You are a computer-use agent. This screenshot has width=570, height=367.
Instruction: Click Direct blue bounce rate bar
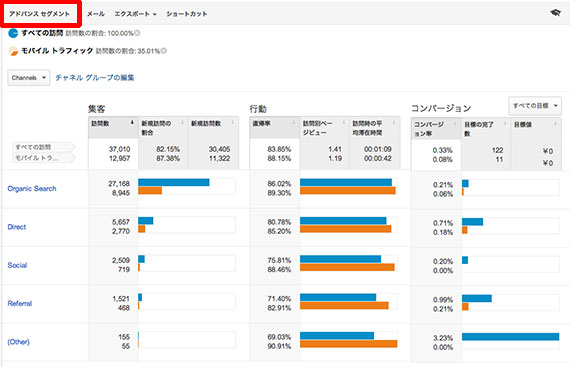[343, 221]
